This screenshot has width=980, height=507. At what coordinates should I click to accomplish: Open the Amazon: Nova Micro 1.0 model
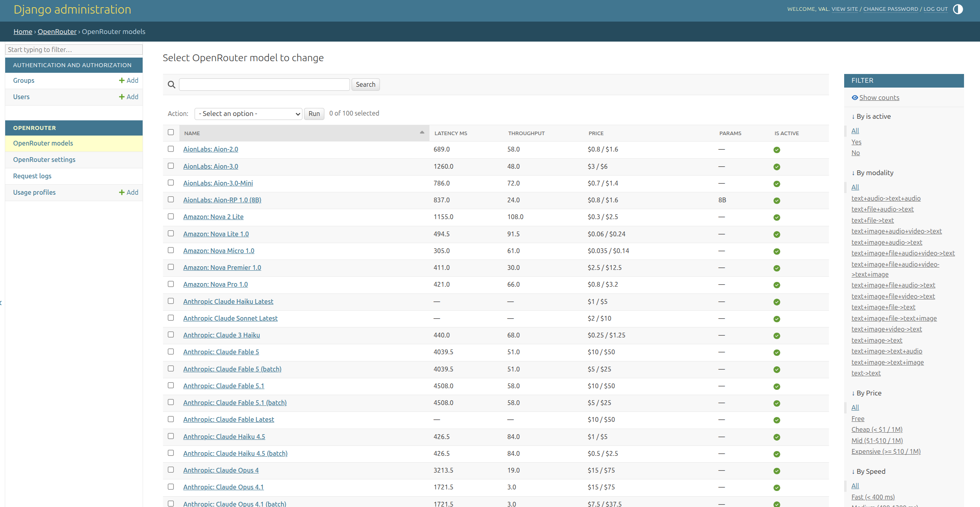[219, 251]
